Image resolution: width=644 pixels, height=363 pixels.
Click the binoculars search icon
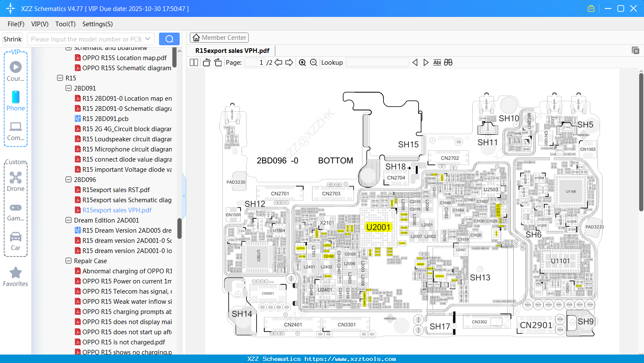pyautogui.click(x=448, y=62)
